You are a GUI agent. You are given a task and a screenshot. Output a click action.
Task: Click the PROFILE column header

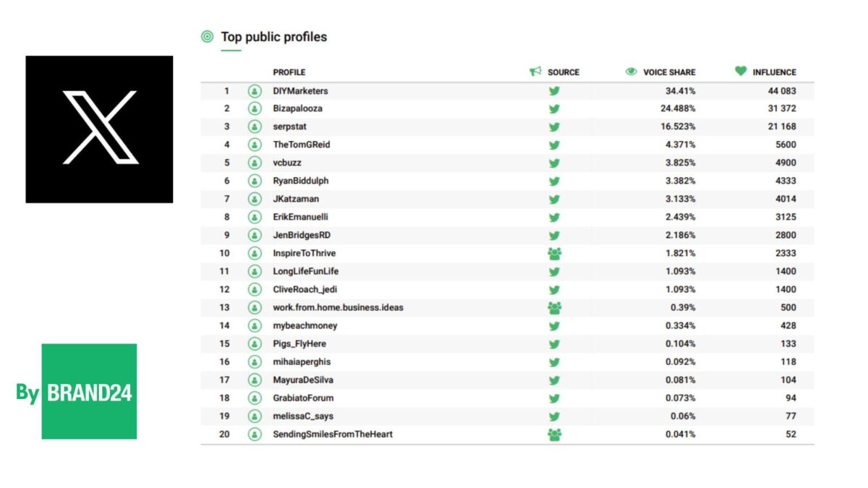289,72
